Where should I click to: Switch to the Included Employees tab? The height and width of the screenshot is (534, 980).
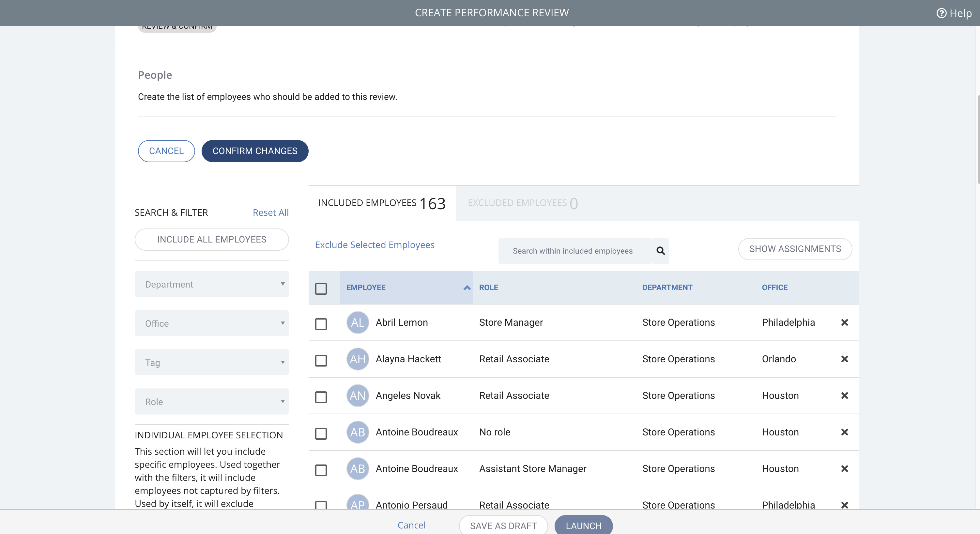point(382,203)
